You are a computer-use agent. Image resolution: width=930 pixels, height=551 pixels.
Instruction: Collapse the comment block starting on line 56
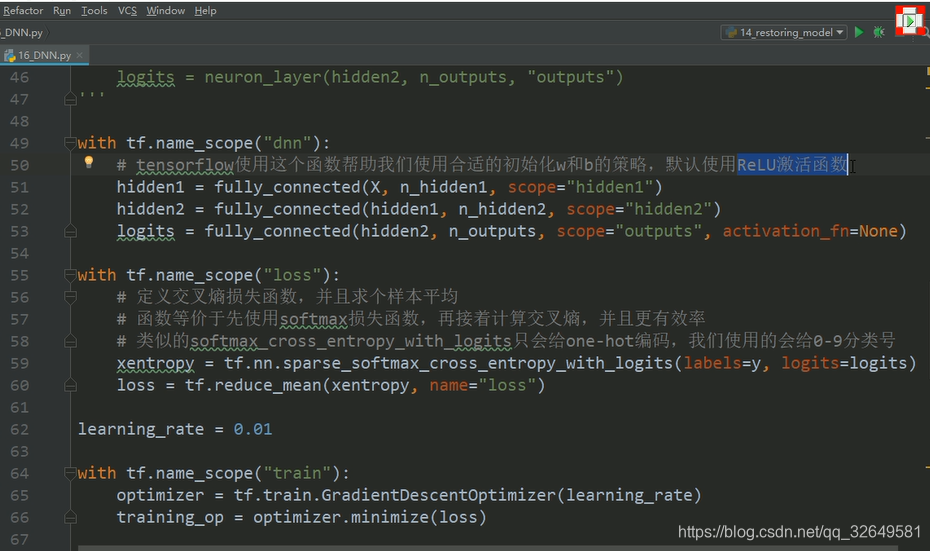pyautogui.click(x=70, y=297)
